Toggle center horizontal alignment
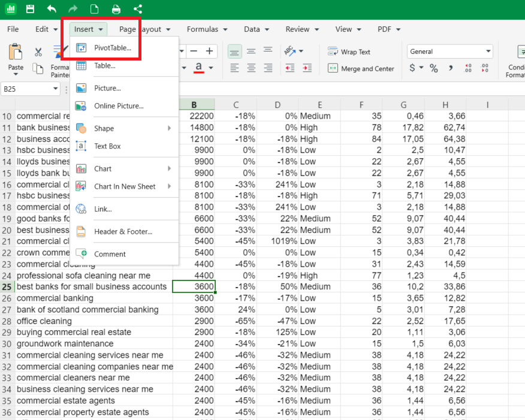The height and width of the screenshot is (420, 525). 251,68
